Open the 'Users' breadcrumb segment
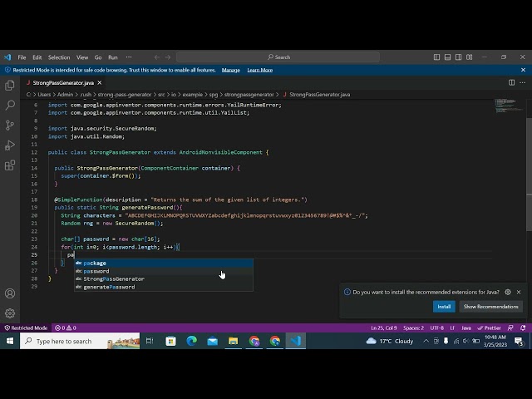532x399 pixels. click(44, 95)
